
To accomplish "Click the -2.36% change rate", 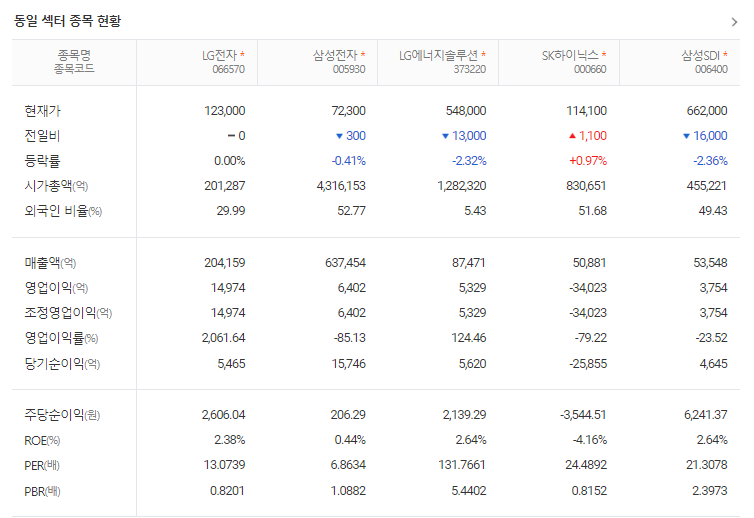I will pos(710,161).
